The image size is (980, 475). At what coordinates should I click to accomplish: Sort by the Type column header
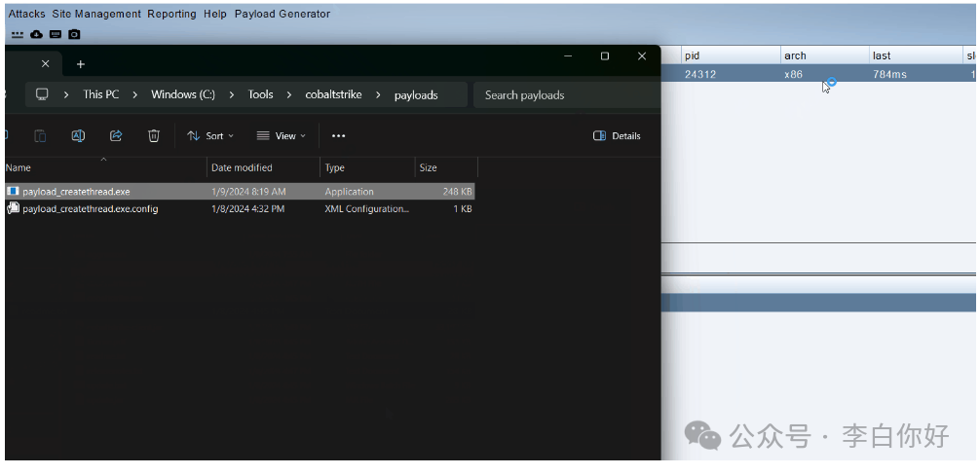pos(367,167)
